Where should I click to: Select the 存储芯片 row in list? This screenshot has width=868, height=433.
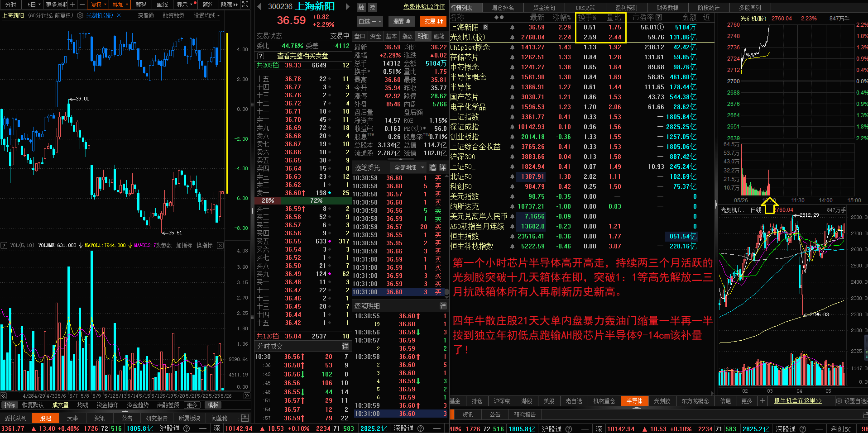[582, 57]
